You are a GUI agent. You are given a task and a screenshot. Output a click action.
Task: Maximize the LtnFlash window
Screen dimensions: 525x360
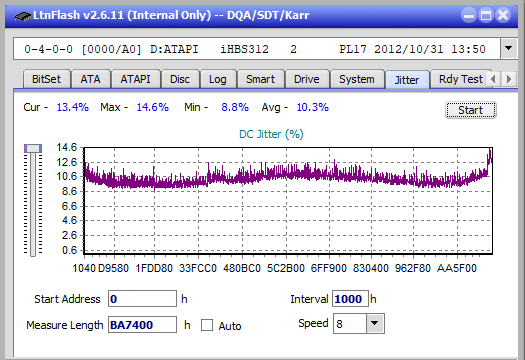[486, 15]
